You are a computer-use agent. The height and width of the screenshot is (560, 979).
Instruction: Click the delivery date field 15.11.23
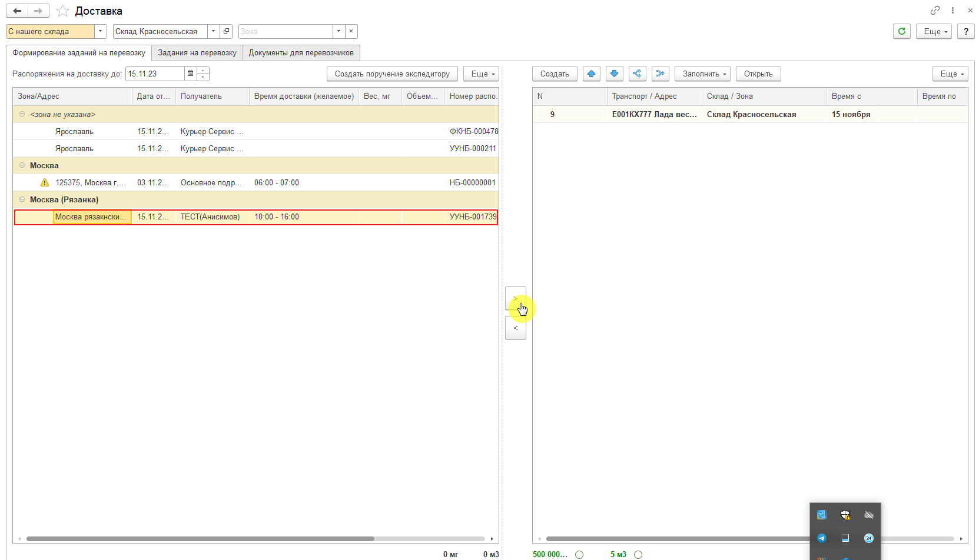point(155,74)
